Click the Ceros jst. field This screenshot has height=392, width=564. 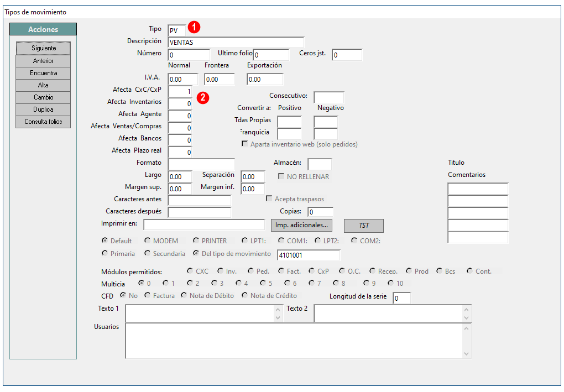pyautogui.click(x=347, y=55)
